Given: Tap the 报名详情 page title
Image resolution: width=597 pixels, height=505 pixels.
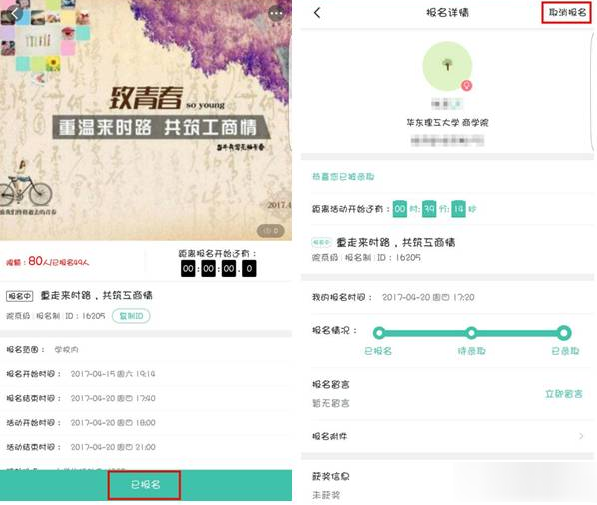Looking at the screenshot, I should click(447, 13).
